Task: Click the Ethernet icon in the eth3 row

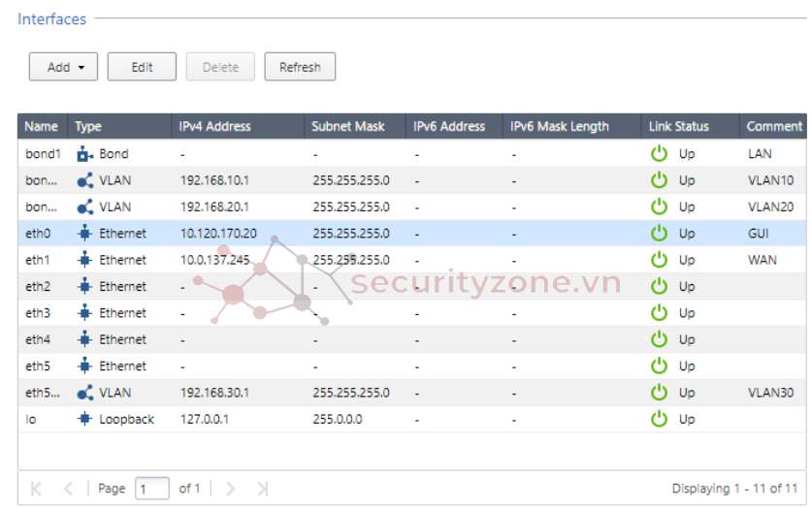Action: [84, 313]
